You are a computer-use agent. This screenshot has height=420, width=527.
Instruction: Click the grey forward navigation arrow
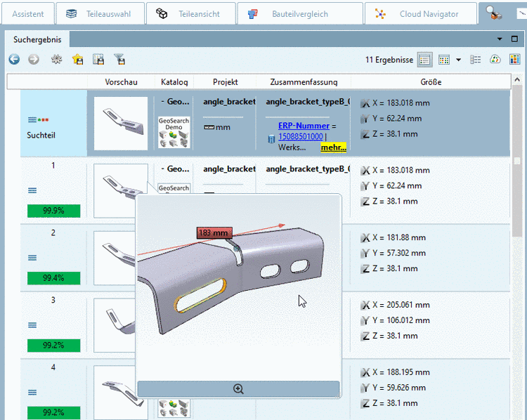33,60
